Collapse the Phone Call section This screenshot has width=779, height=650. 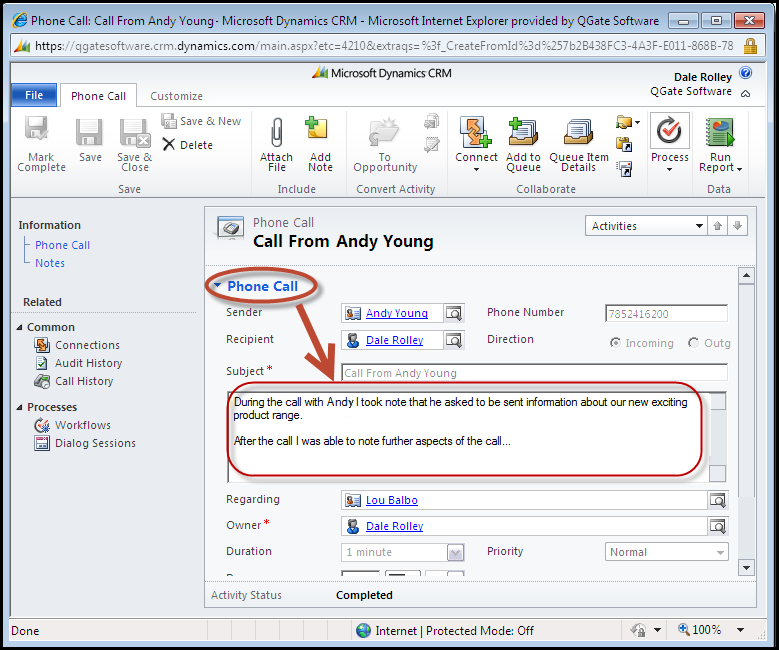pyautogui.click(x=217, y=286)
